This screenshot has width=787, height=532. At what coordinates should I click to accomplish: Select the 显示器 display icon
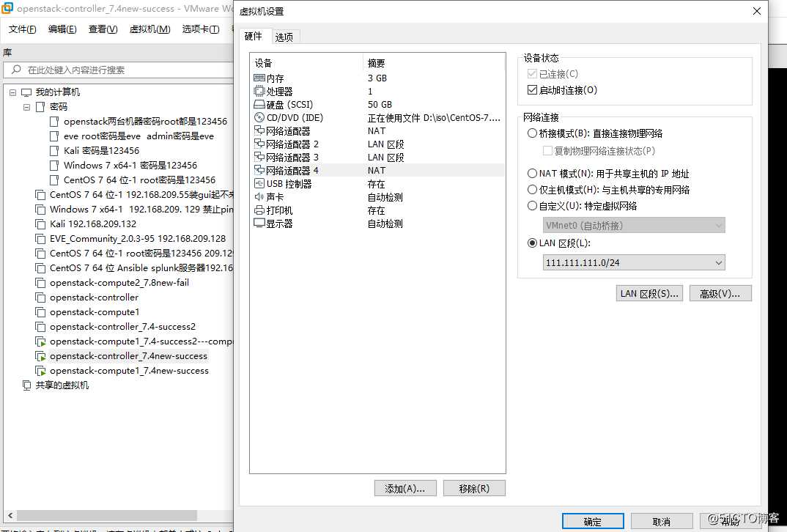coord(259,223)
